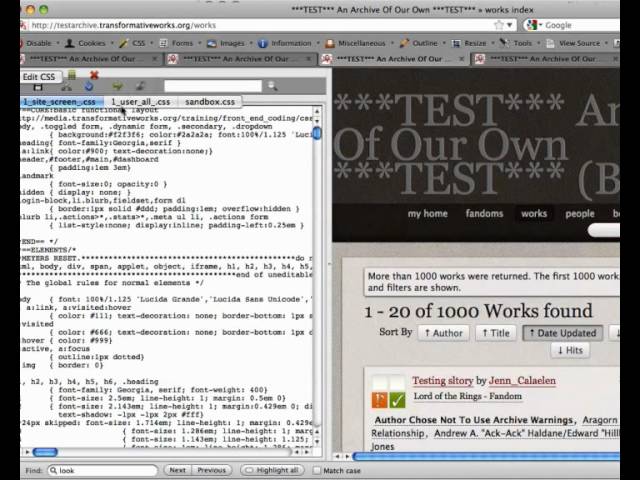Close the active browser tab with its X
Image resolution: width=640 pixels, height=480 pixels.
(x=461, y=59)
